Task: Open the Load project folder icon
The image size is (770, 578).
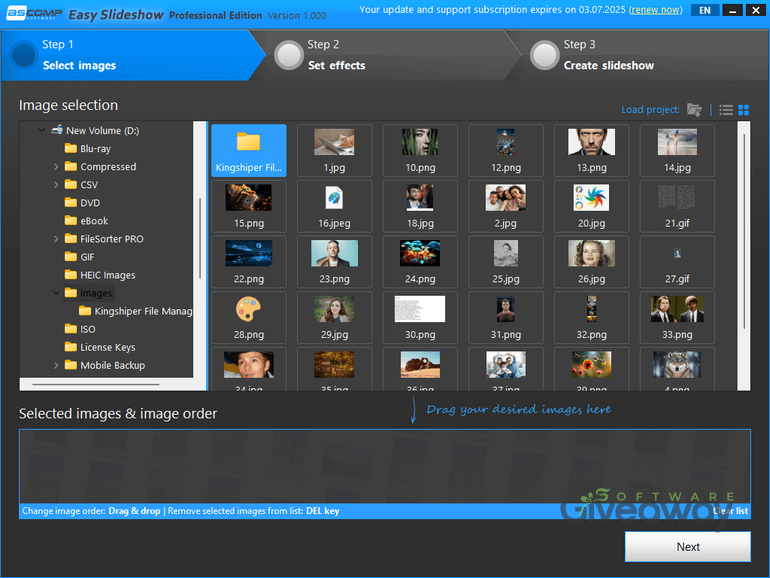Action: pyautogui.click(x=694, y=110)
